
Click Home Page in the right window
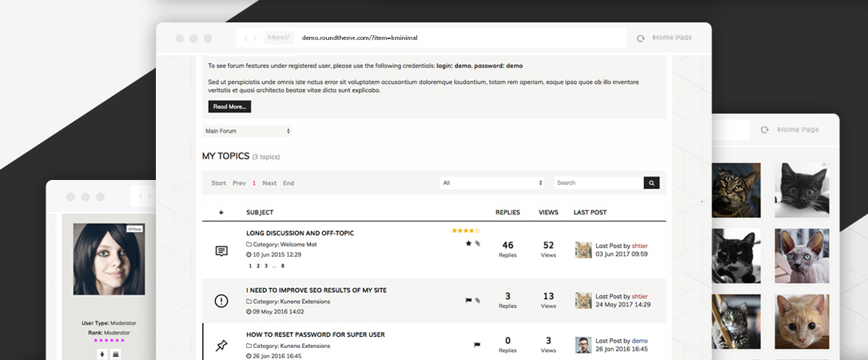click(798, 130)
